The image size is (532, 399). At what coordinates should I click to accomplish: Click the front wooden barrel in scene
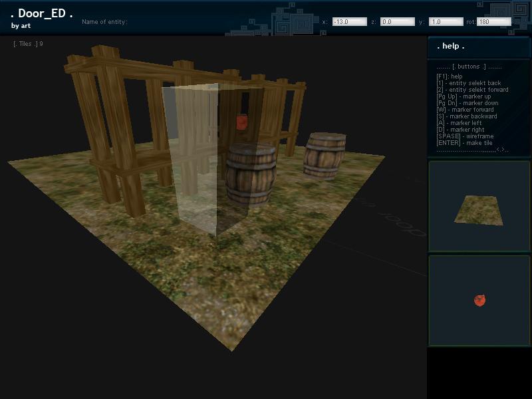tap(251, 175)
